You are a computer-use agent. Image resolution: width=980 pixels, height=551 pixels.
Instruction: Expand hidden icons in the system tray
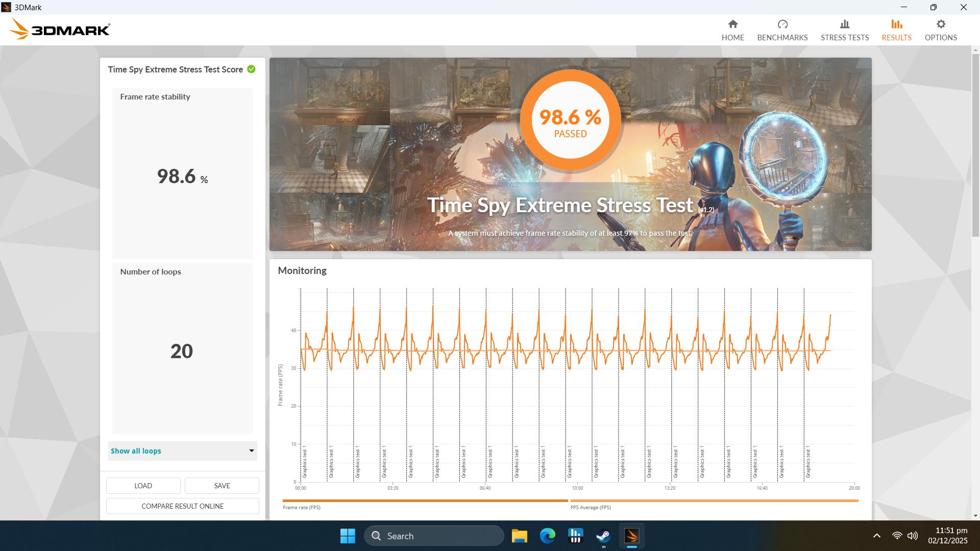[x=876, y=536]
